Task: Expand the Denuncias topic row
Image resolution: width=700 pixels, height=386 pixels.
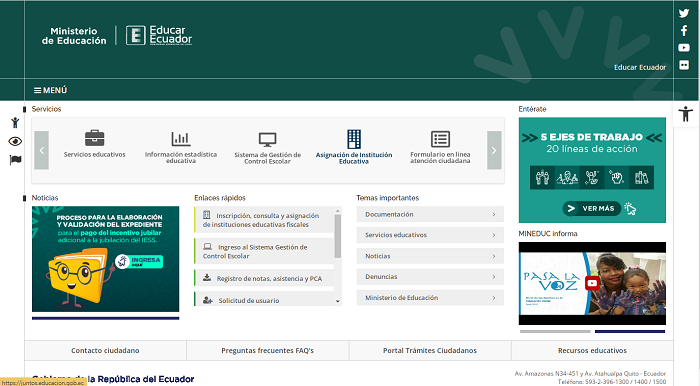Action: click(x=430, y=277)
